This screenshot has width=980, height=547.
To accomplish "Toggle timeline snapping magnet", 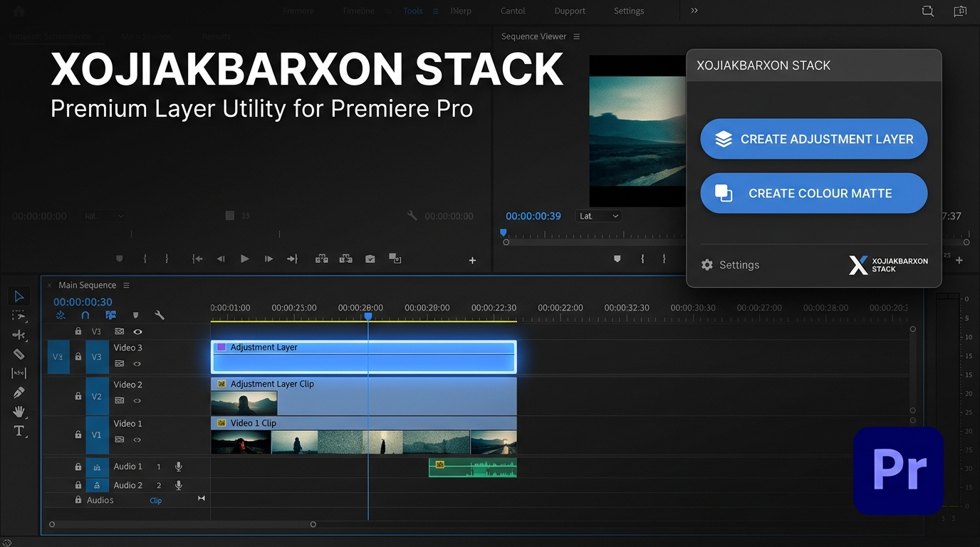I will (85, 315).
